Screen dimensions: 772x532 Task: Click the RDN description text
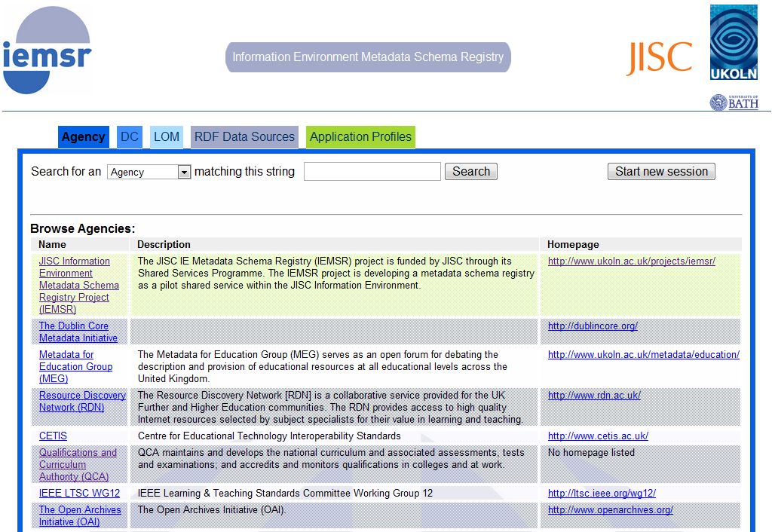[x=330, y=408]
